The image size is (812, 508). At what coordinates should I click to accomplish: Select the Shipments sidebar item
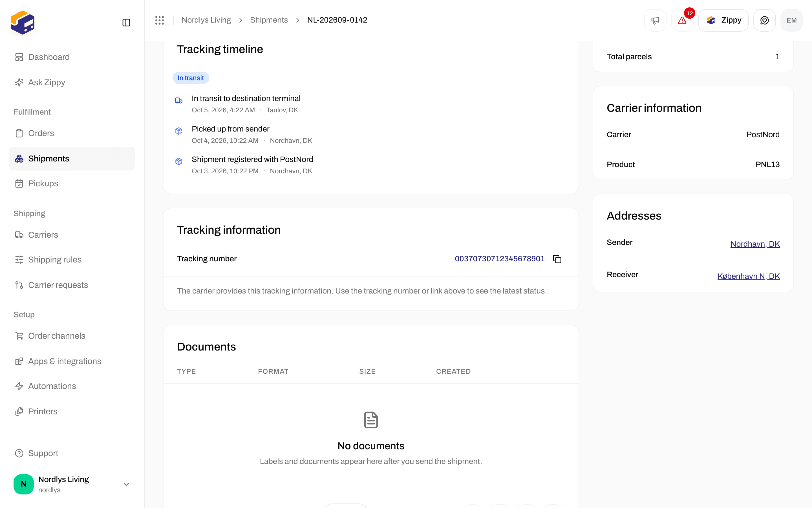(72, 159)
